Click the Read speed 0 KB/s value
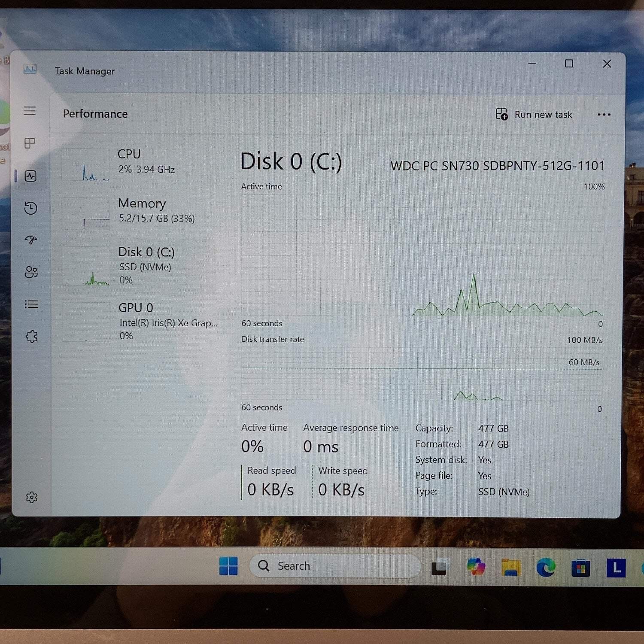Viewport: 644px width, 644px height. (x=270, y=490)
